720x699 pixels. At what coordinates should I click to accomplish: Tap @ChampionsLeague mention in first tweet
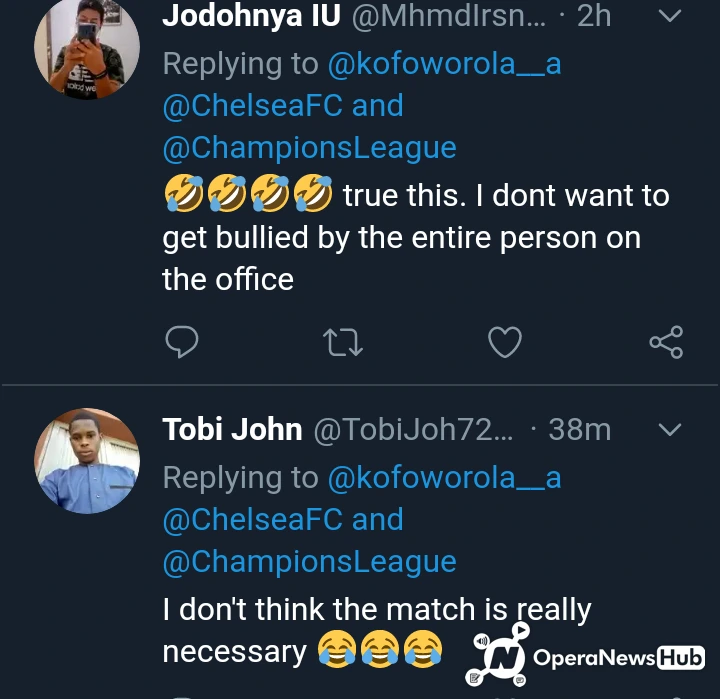(309, 148)
